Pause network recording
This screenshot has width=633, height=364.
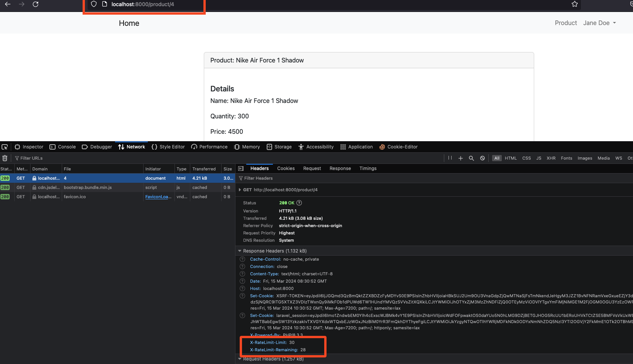pos(450,158)
